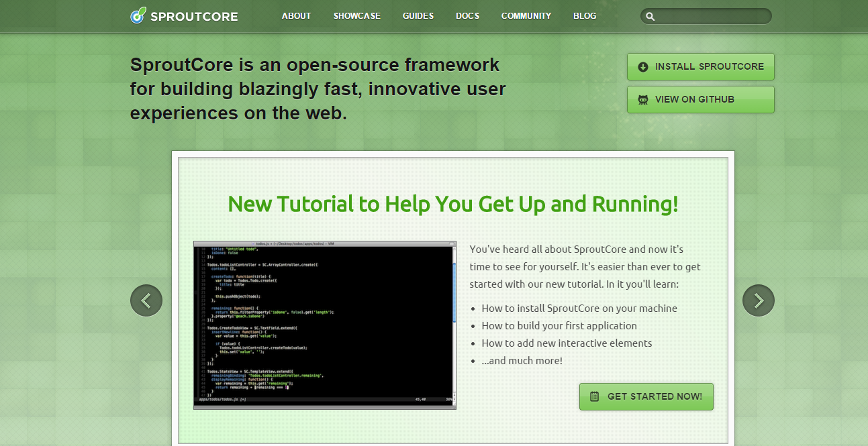
Task: Open the Showcase page
Action: (356, 15)
